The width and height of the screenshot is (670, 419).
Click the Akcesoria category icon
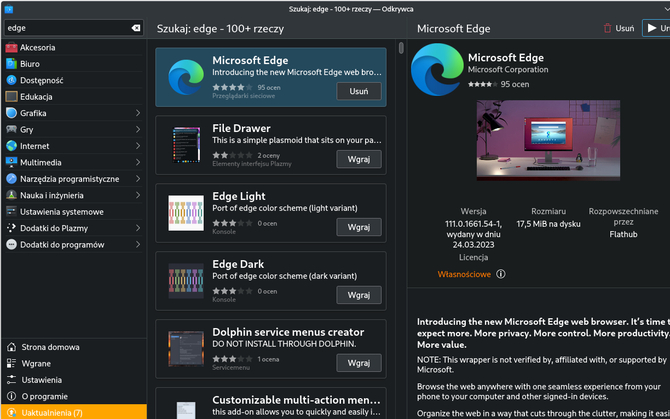12,47
